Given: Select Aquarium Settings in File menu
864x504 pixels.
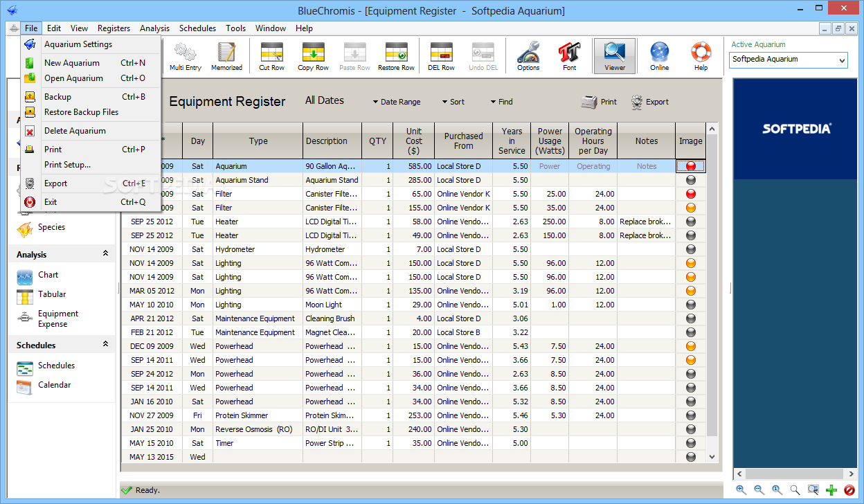Looking at the screenshot, I should point(91,44).
